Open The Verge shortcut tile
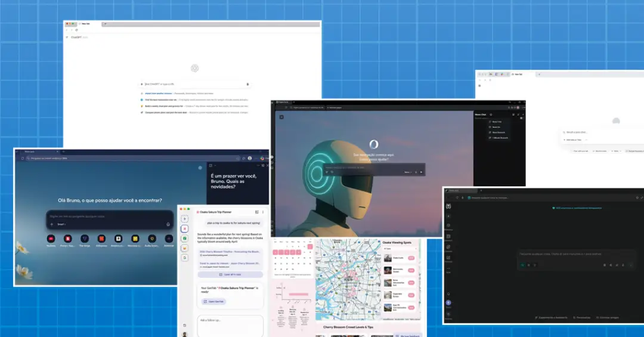 point(85,239)
